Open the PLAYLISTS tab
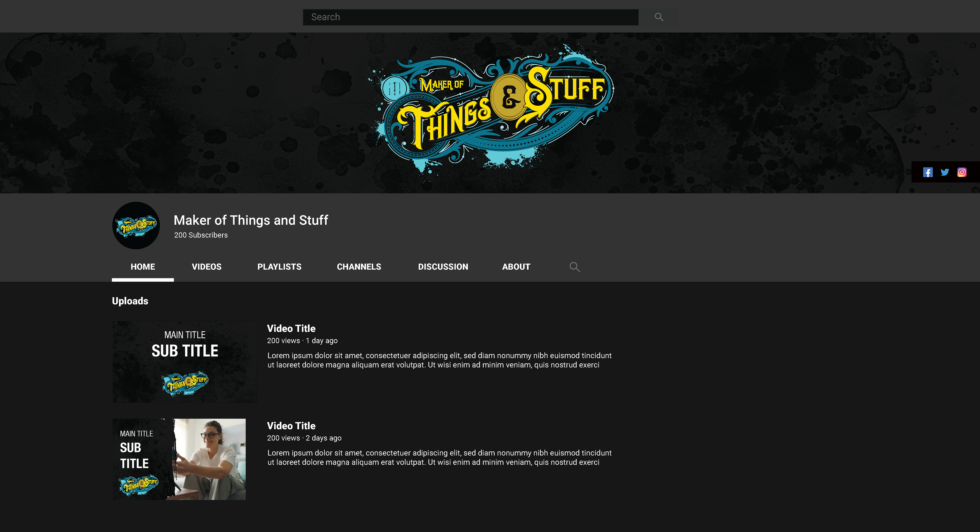 [x=279, y=267]
